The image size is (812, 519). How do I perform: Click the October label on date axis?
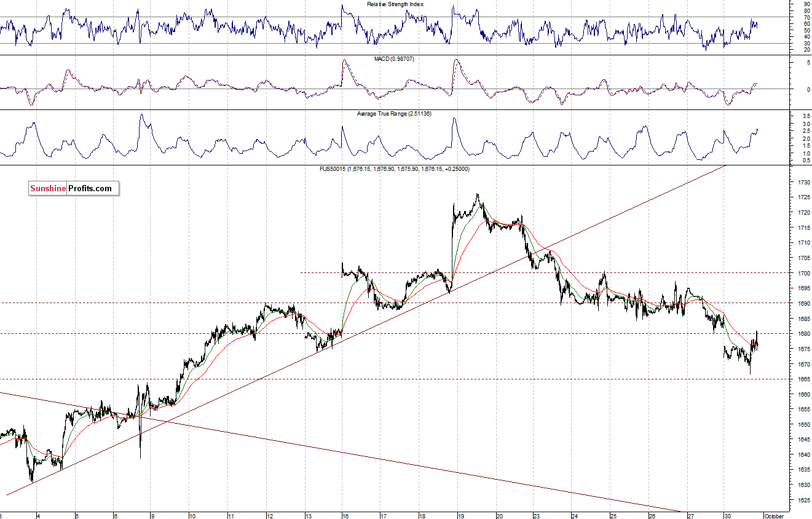(775, 516)
